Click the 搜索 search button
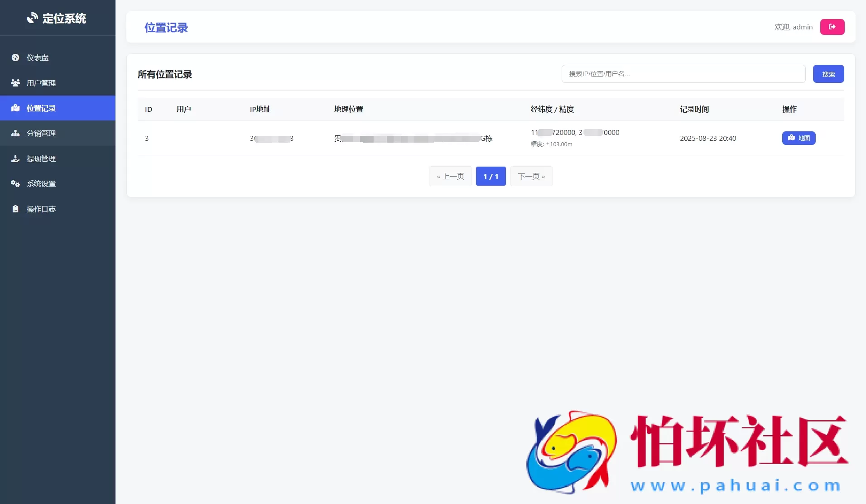The height and width of the screenshot is (504, 866). 828,74
